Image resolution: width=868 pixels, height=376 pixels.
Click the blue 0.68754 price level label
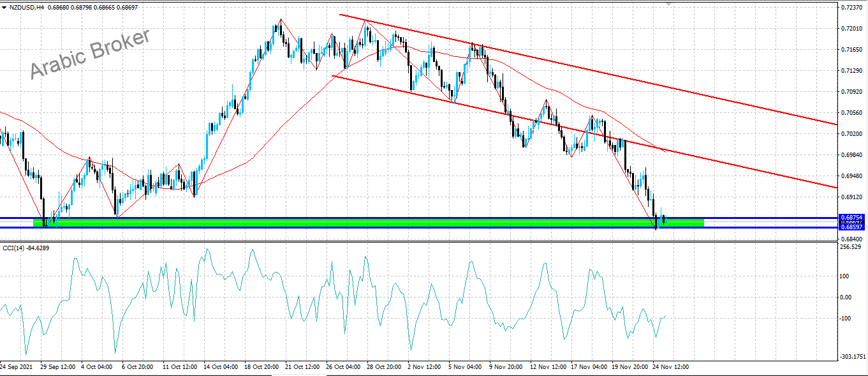click(851, 218)
